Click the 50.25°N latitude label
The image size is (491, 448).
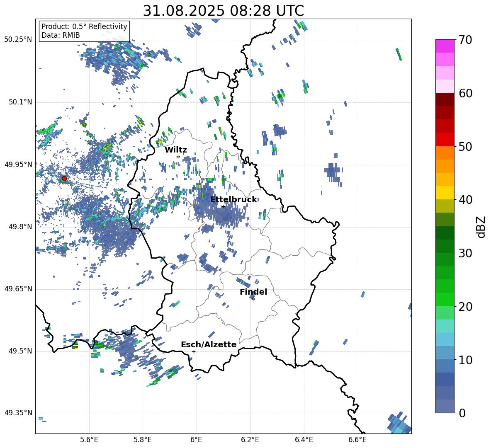tap(18, 40)
